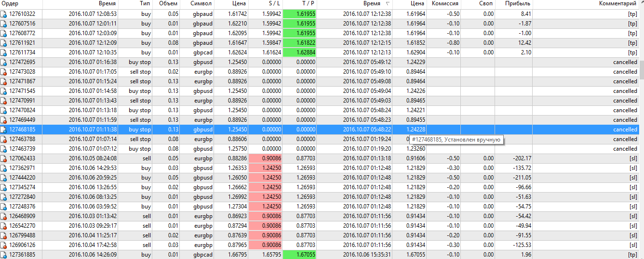Select close time 2016.10.07 05:49:12

click(367, 62)
